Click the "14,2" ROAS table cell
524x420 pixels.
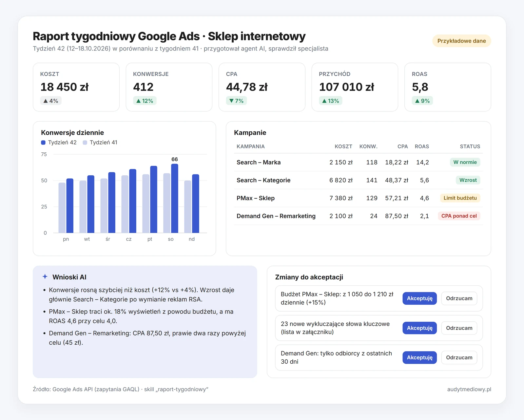click(x=422, y=162)
